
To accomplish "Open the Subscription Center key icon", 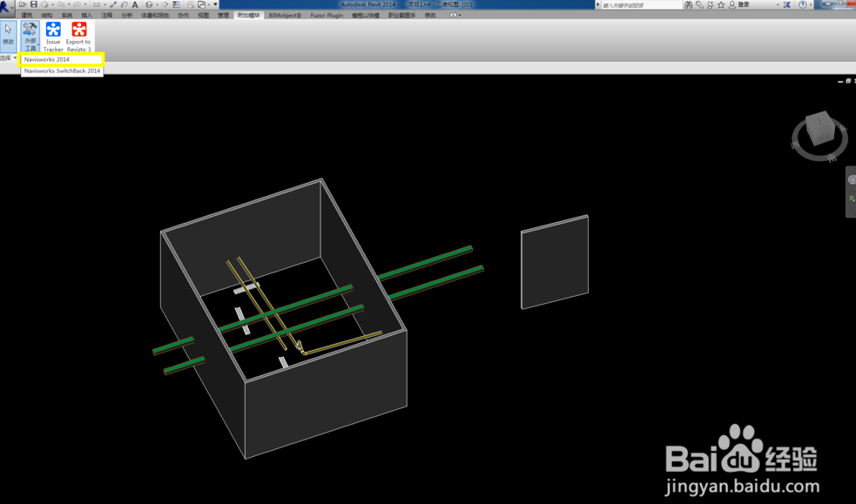I will [699, 5].
